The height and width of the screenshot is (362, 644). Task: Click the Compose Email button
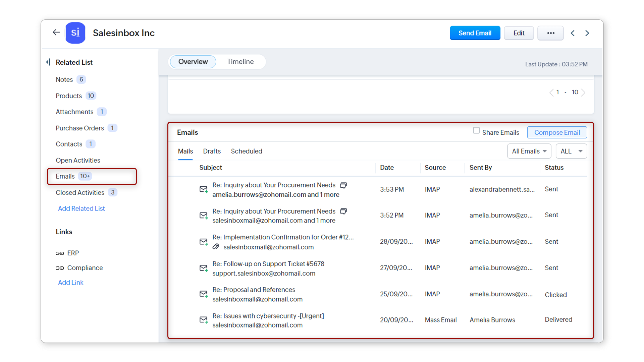click(557, 132)
